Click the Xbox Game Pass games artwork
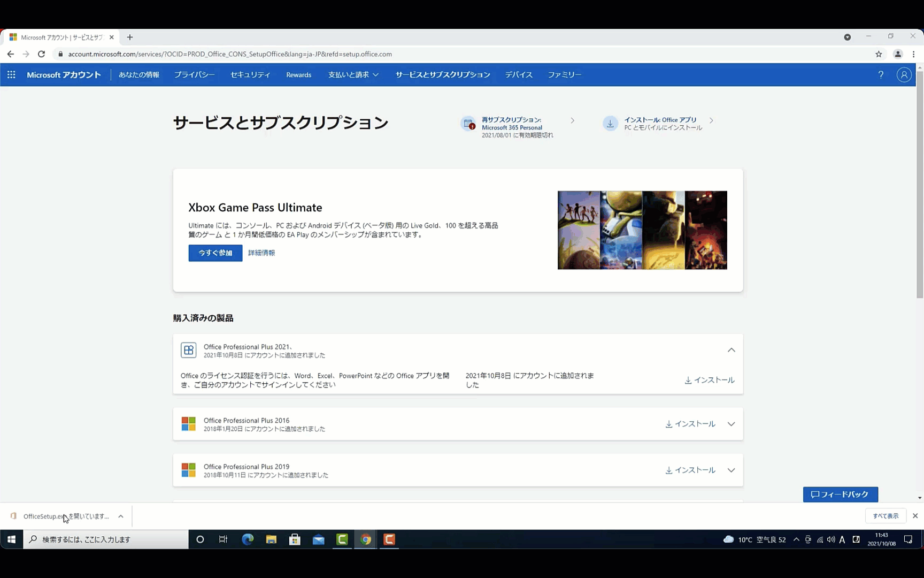 pos(642,230)
